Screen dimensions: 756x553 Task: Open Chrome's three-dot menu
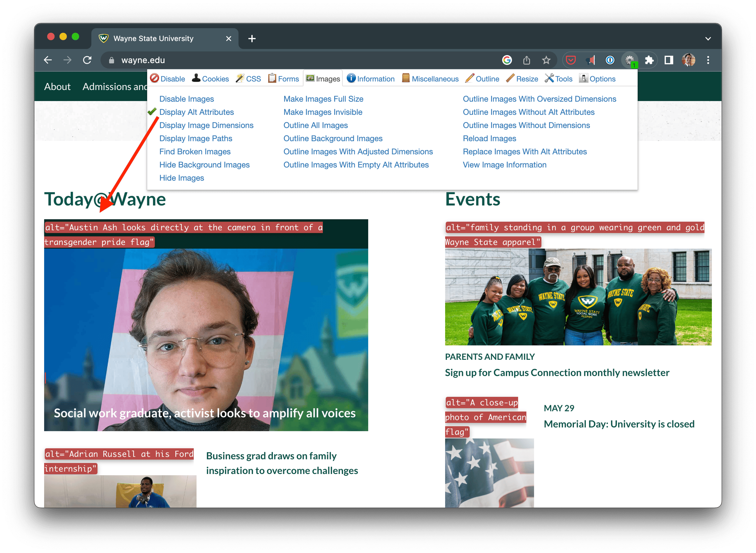(x=708, y=60)
